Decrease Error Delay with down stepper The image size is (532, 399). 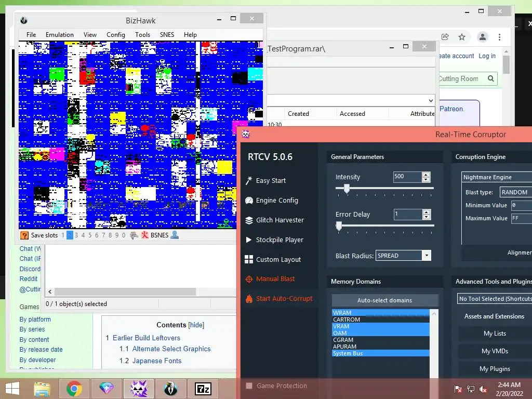[x=426, y=217]
